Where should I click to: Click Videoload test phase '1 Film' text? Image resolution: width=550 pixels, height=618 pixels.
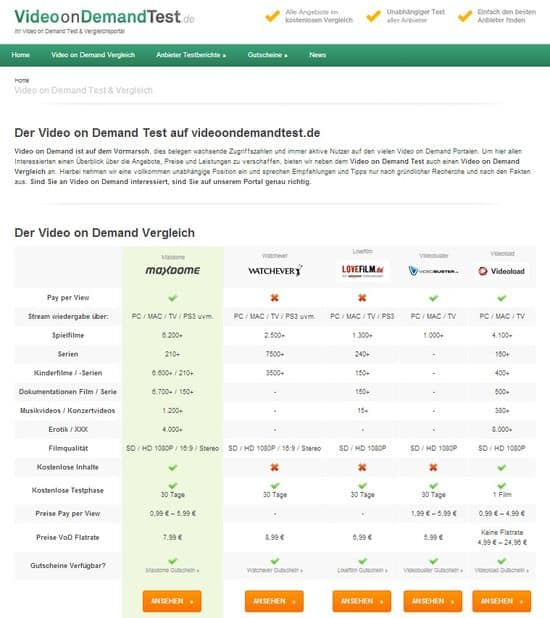click(x=502, y=495)
